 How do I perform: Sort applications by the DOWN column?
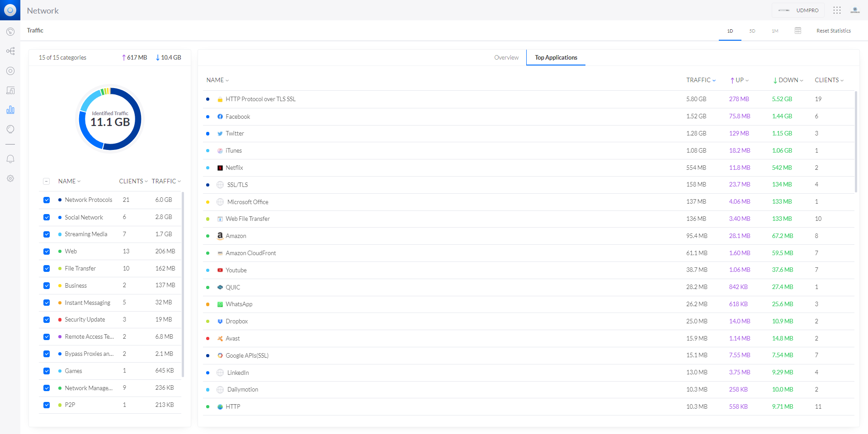pyautogui.click(x=788, y=80)
